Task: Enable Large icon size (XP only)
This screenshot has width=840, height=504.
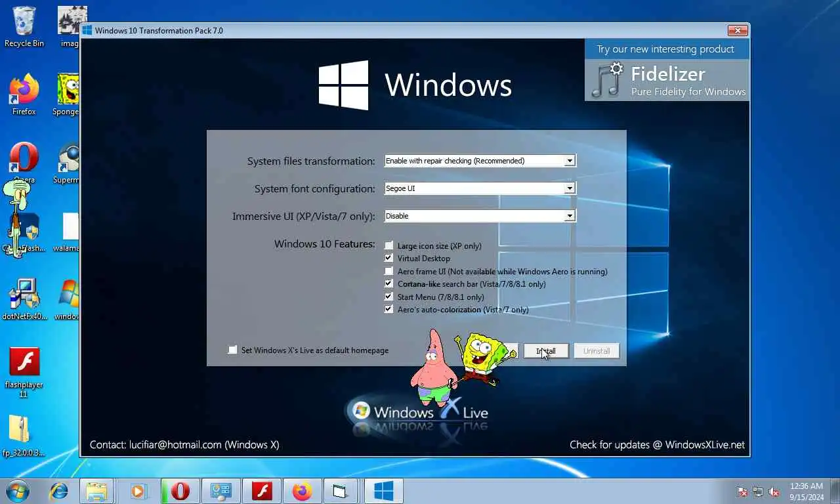Action: 388,246
